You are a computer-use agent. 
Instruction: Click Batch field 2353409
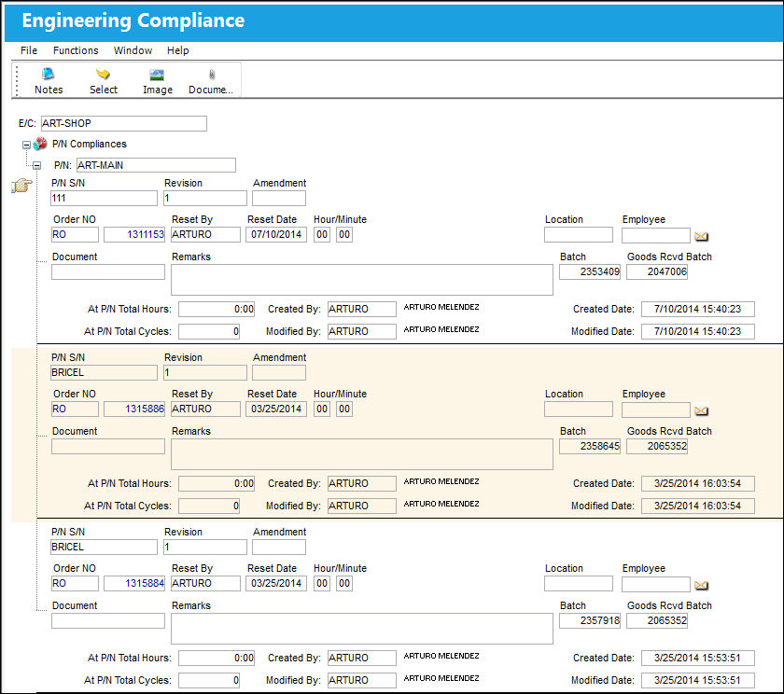(x=590, y=271)
